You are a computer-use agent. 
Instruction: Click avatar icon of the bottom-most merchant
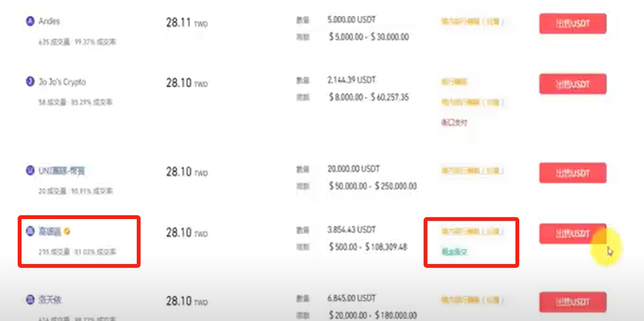[x=29, y=299]
